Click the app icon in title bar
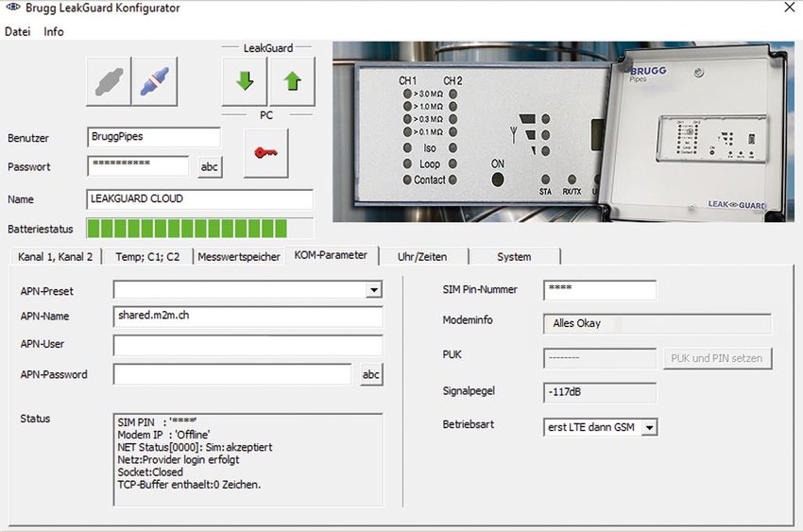The height and width of the screenshot is (532, 803). 13,8
